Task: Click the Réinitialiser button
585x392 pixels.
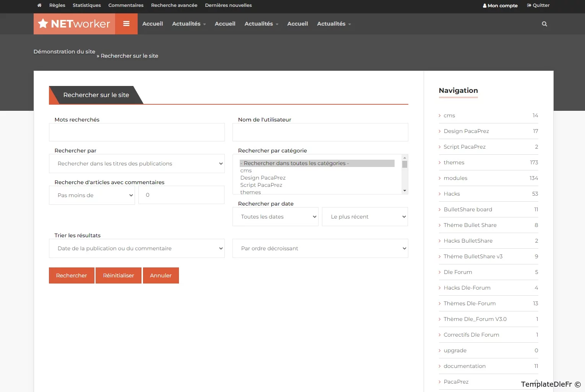Action: [119, 275]
